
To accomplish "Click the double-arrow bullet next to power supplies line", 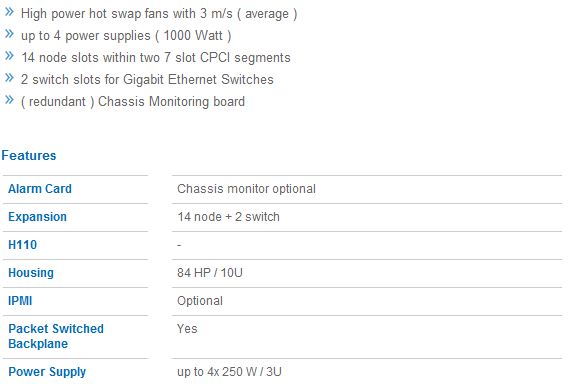I will pyautogui.click(x=9, y=34).
